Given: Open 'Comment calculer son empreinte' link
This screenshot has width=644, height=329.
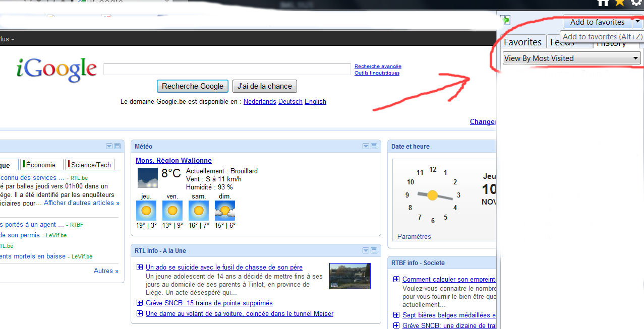Looking at the screenshot, I should [449, 280].
